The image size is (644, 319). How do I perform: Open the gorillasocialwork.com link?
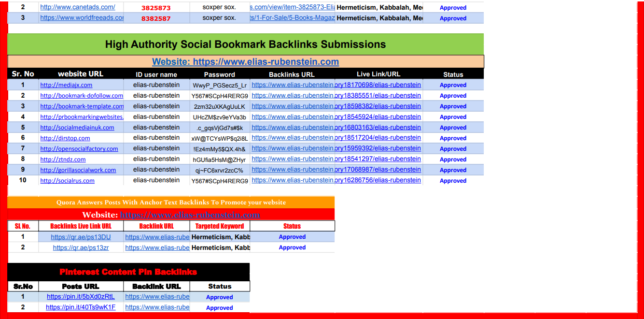78,170
